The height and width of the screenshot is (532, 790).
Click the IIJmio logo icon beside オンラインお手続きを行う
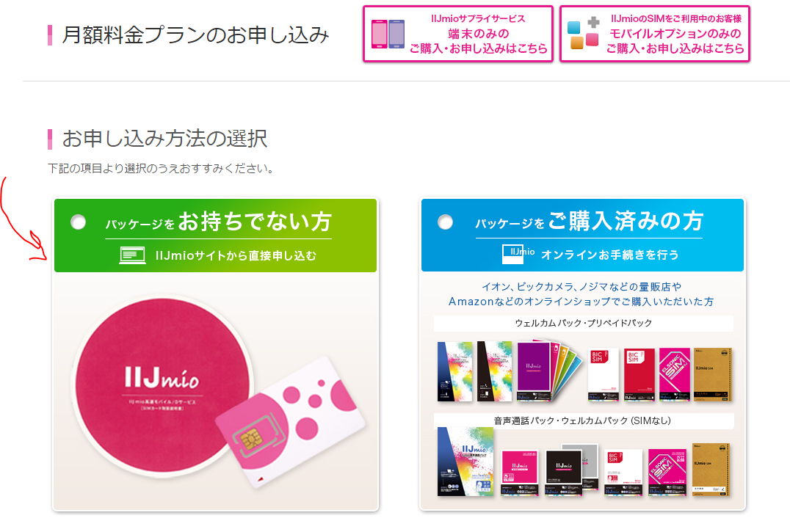pos(518,254)
